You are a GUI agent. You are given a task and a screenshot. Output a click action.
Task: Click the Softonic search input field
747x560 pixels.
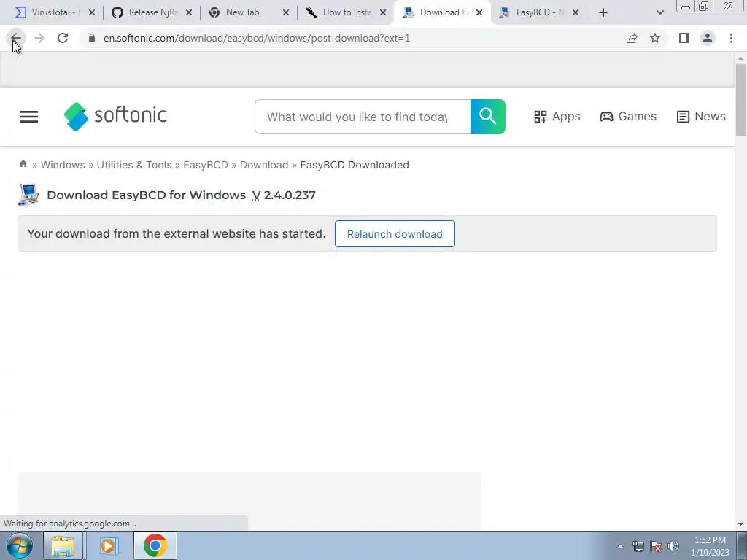pos(363,117)
